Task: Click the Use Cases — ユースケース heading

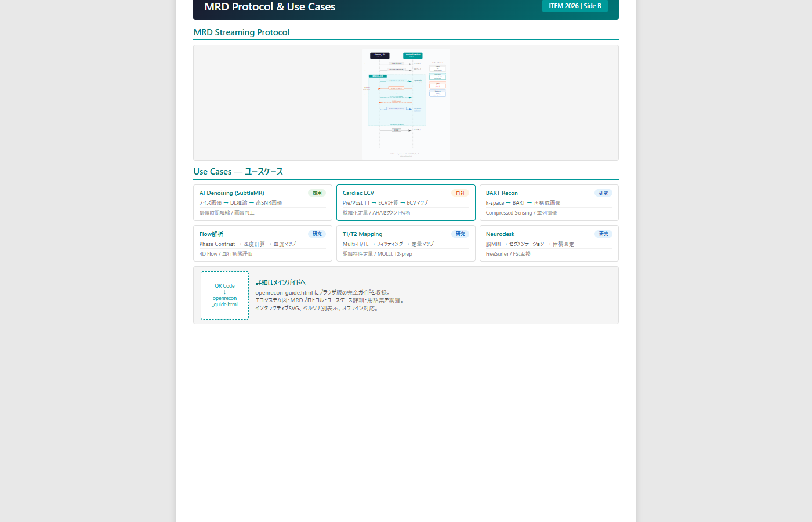Action: click(238, 172)
